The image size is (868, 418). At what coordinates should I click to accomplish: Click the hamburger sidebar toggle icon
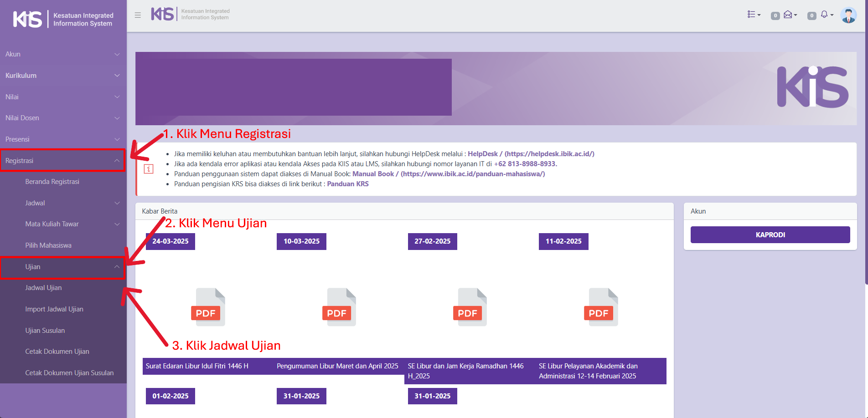pos(138,15)
